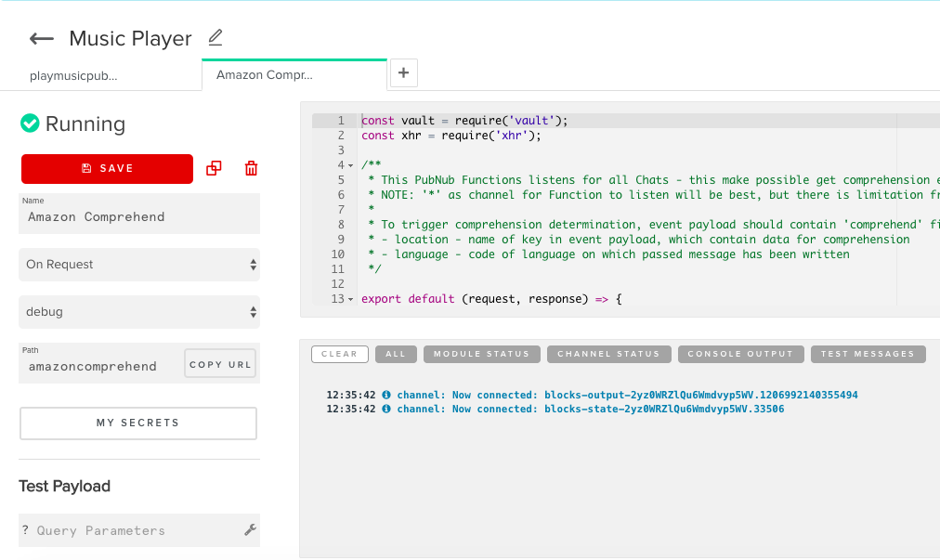This screenshot has height=560, width=940.
Task: Open the debug log level dropdown
Action: (139, 313)
